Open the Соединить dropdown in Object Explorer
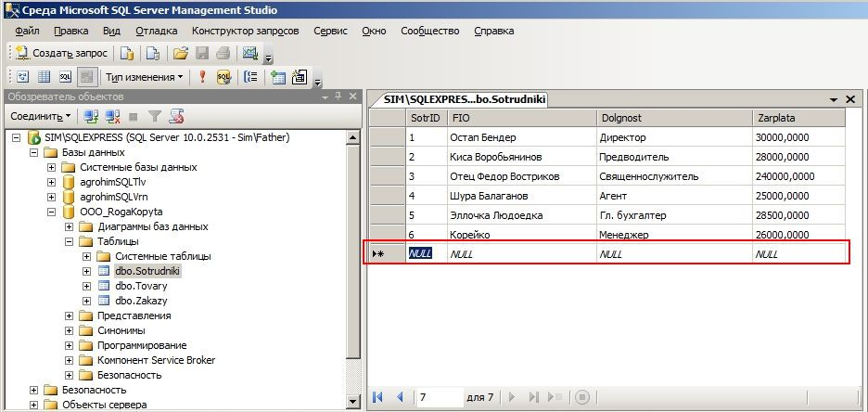Image resolution: width=868 pixels, height=412 pixels. click(x=41, y=116)
